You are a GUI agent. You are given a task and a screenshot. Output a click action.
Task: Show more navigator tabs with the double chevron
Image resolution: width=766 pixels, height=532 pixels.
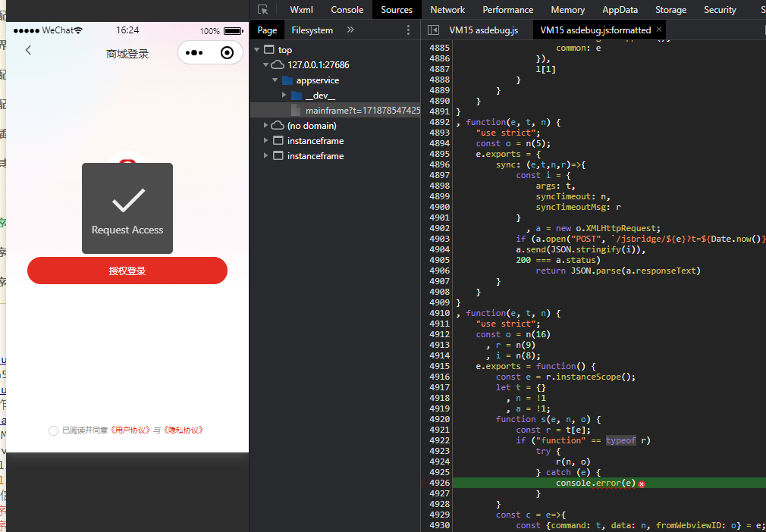350,30
